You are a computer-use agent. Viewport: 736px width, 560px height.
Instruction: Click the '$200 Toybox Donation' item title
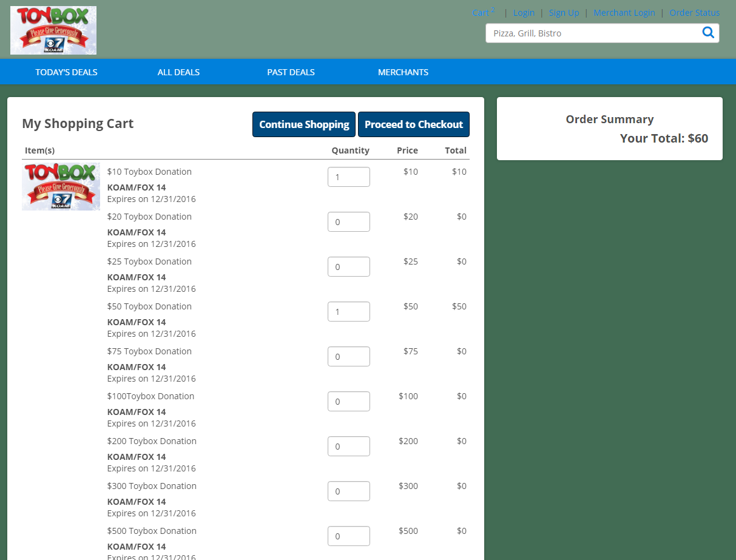(x=152, y=441)
